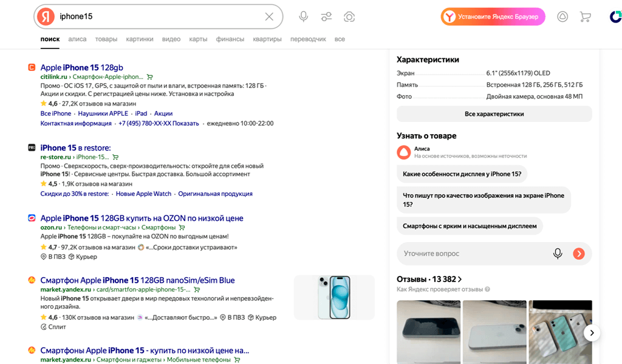Click Alice avatar in Узнать о товаре
This screenshot has width=622, height=364.
tap(404, 152)
